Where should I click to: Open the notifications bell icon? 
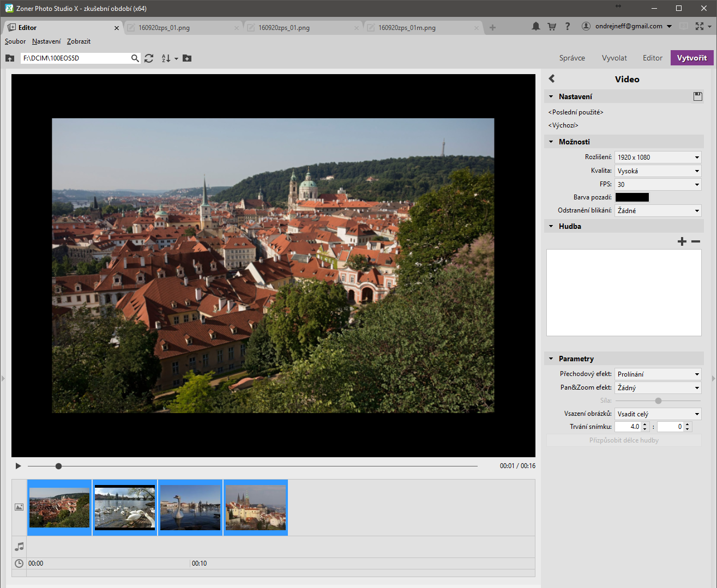pyautogui.click(x=536, y=26)
